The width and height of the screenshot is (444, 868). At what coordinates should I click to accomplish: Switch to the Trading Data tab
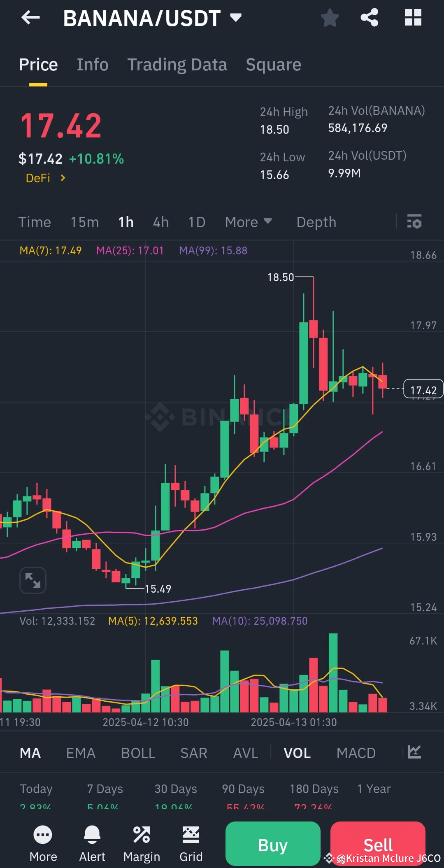pos(177,64)
